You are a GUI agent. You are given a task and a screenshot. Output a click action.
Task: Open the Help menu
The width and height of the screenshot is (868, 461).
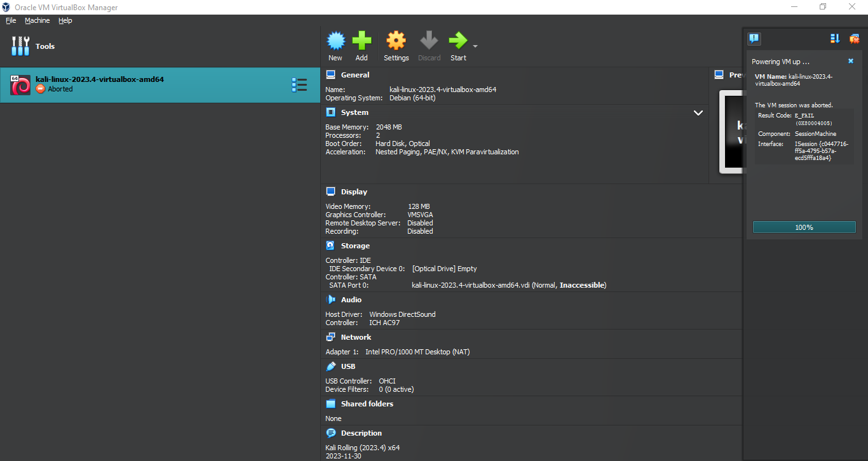[x=65, y=20]
